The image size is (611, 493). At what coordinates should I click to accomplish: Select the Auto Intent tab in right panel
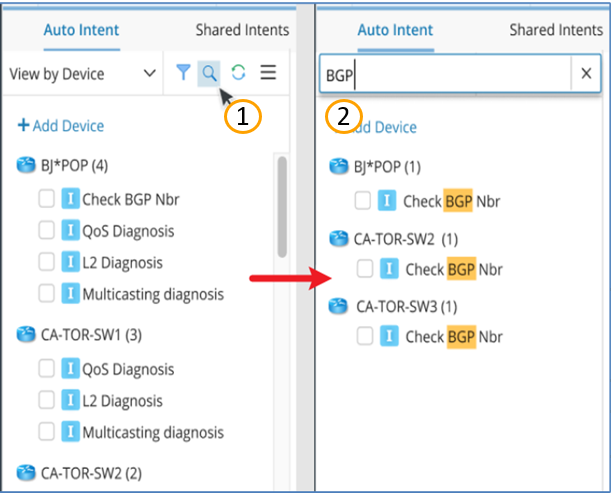tap(395, 30)
